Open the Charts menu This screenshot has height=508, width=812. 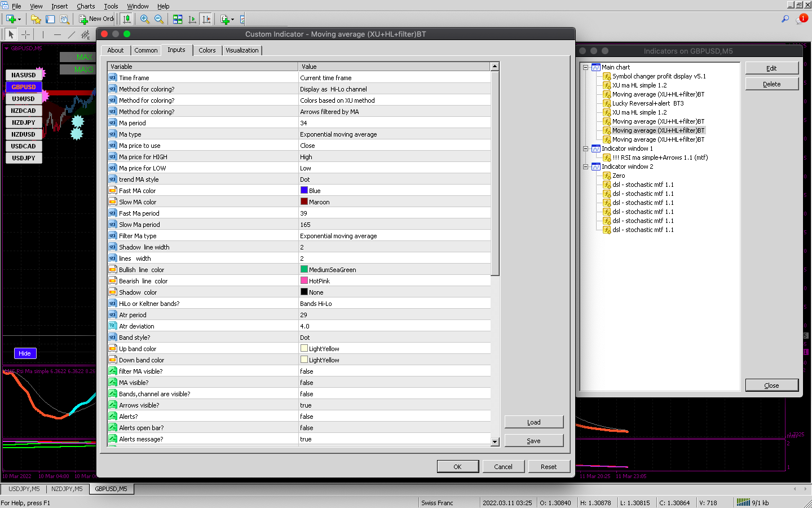click(x=86, y=6)
